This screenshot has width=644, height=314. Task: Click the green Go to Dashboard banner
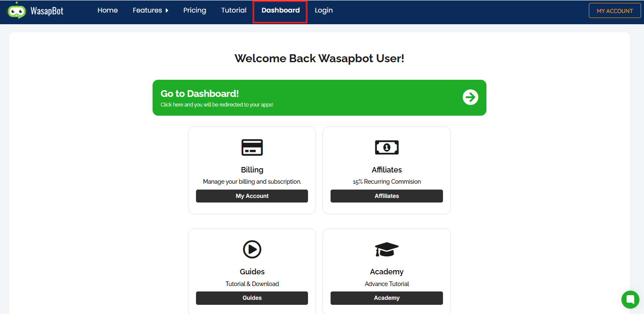(319, 98)
